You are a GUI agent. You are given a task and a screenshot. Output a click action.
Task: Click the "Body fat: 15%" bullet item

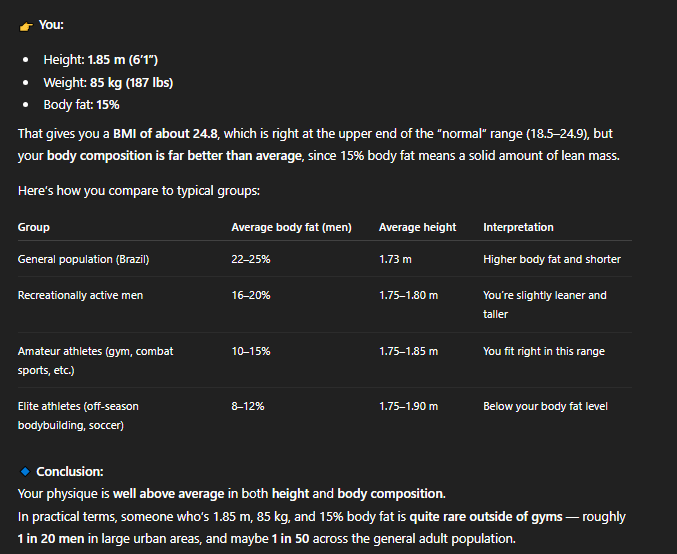coord(81,104)
